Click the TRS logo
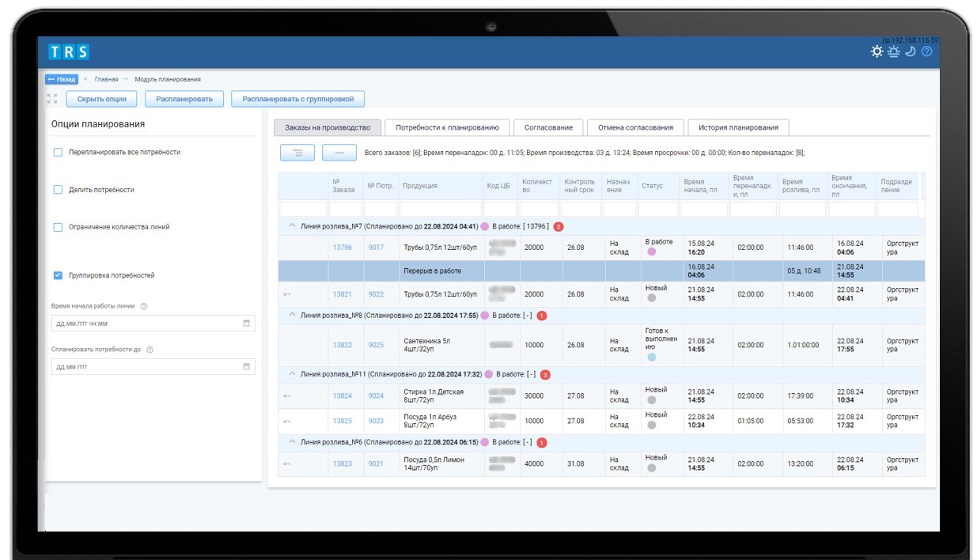 [x=68, y=52]
